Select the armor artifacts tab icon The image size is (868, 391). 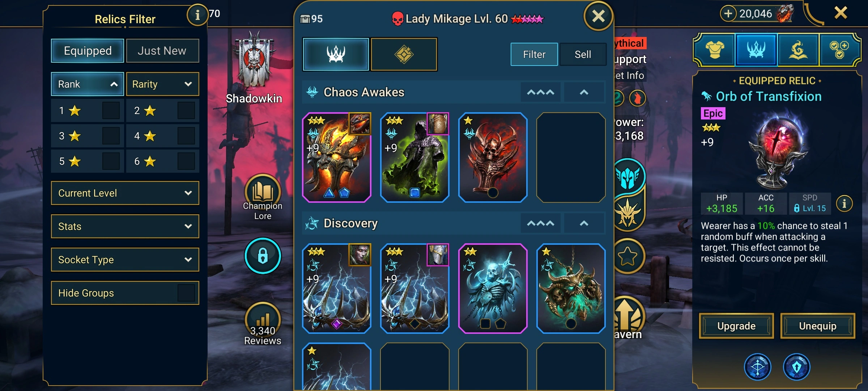click(x=715, y=50)
